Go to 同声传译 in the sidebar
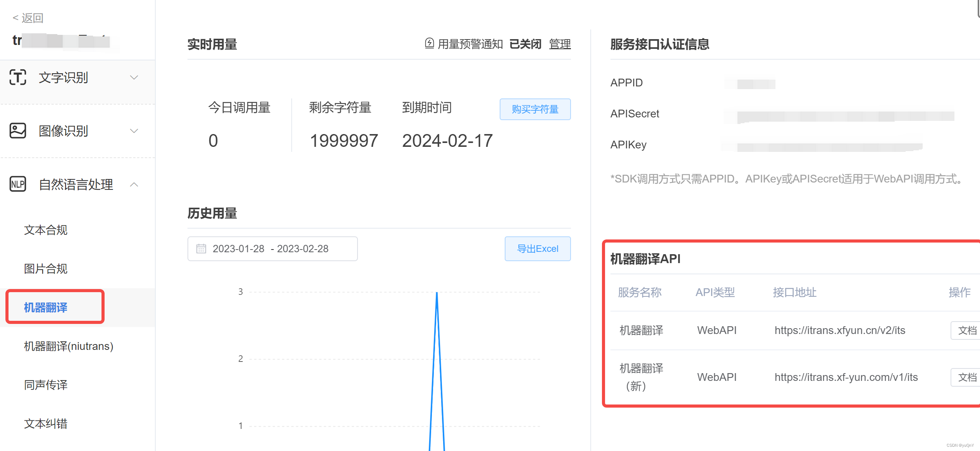Viewport: 980px width, 451px height. 46,385
